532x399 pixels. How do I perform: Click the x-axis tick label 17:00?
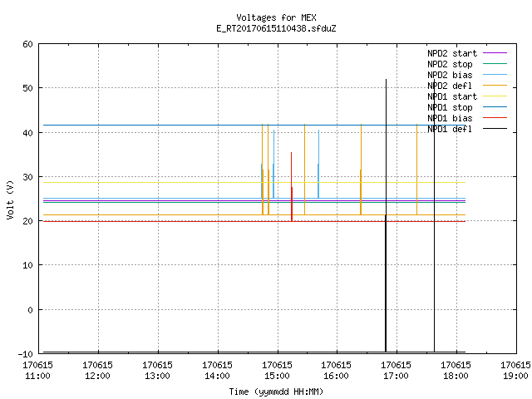pos(396,376)
